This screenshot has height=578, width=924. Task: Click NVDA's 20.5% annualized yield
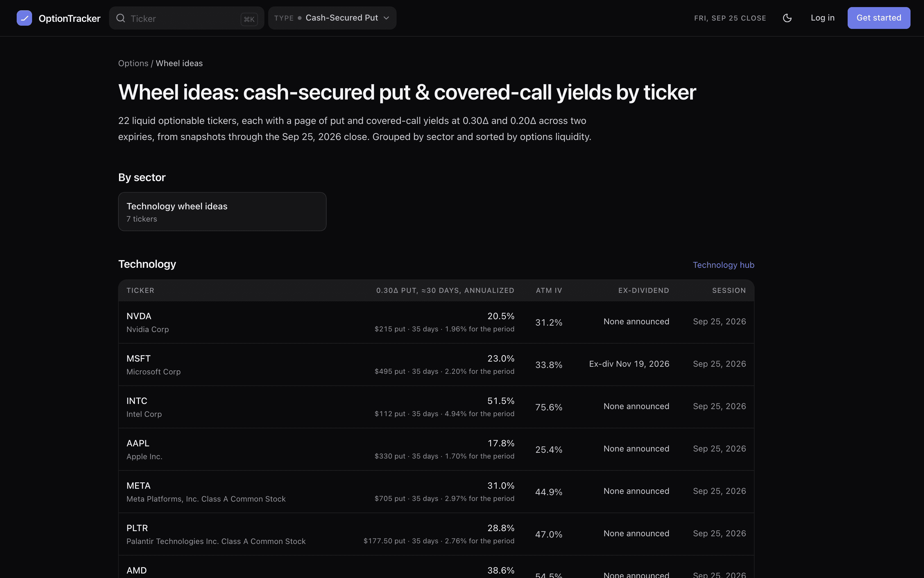501,316
